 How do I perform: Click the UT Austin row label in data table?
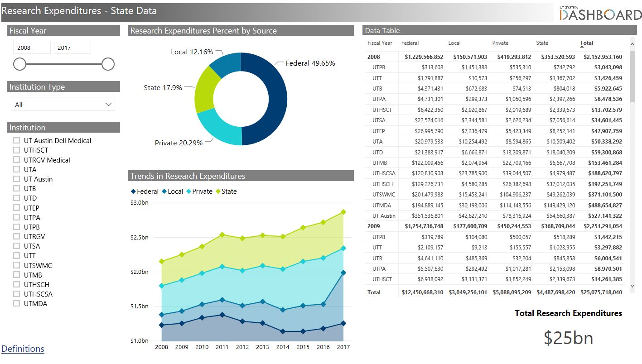point(384,216)
